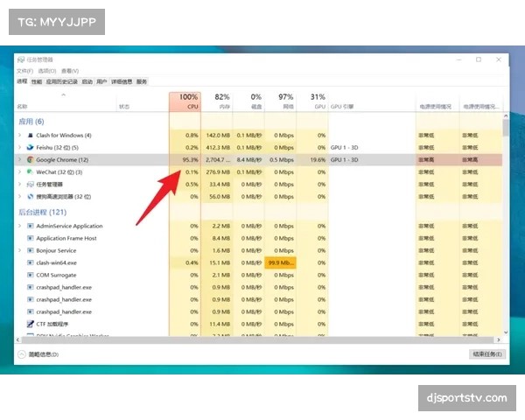Image resolution: width=525 pixels, height=420 pixels.
Task: Select the Google Chrome icon in process list
Action: (30, 160)
